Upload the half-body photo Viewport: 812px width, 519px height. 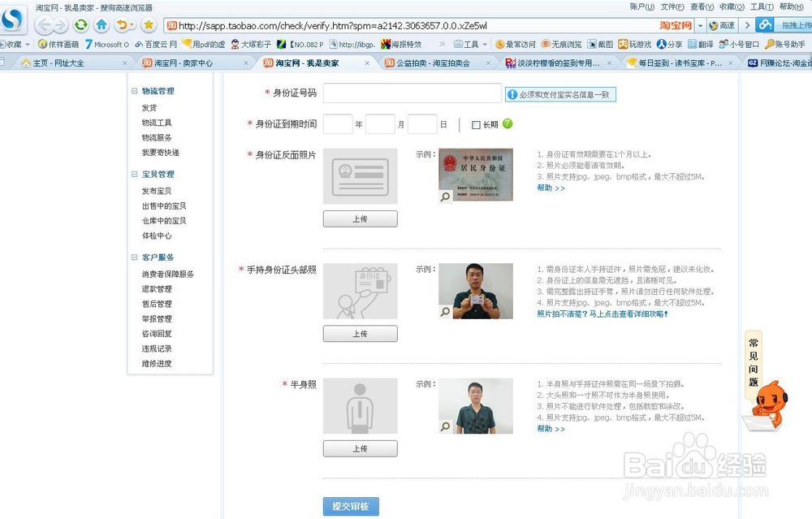(361, 449)
